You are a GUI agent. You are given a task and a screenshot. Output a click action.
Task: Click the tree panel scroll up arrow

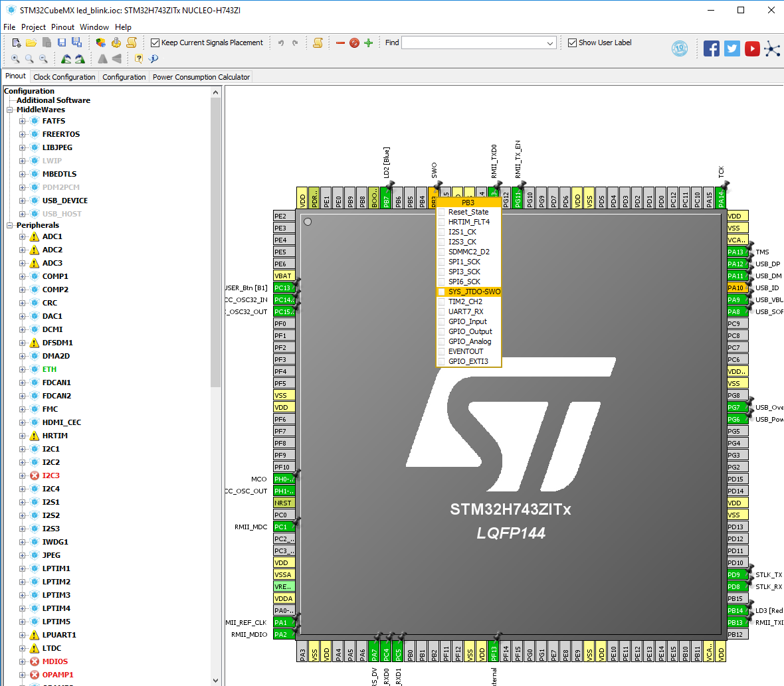click(215, 92)
